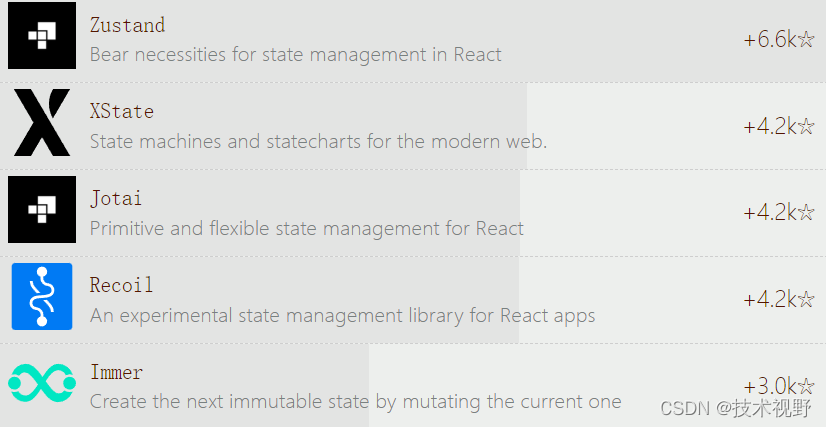Select the "Create the next immutable state" text

356,402
